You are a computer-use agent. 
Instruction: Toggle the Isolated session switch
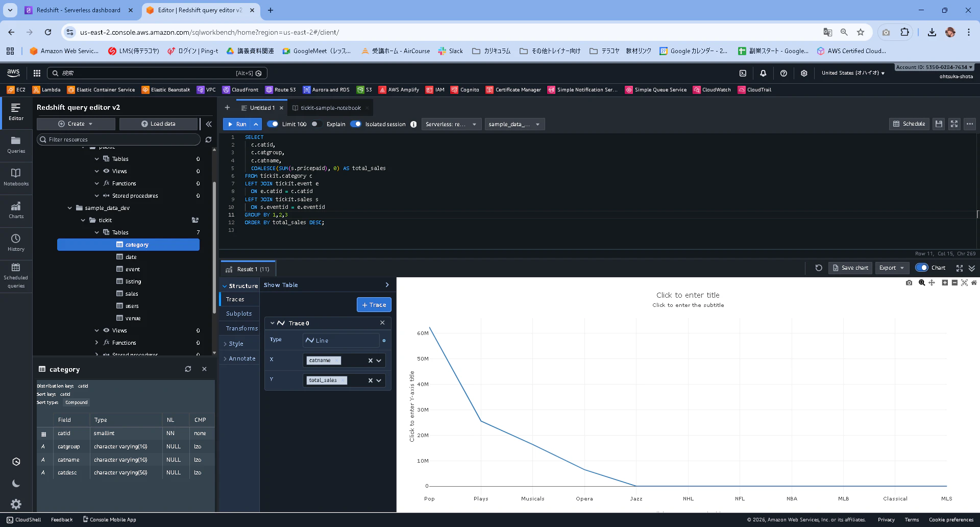[x=356, y=124]
